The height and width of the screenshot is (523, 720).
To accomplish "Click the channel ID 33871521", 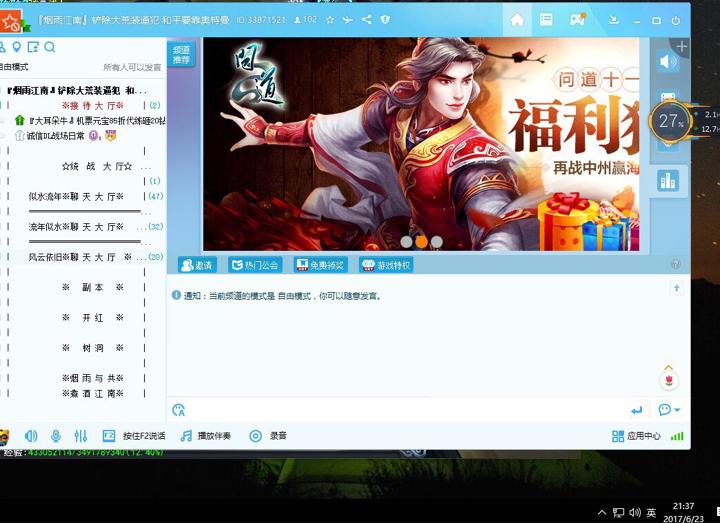I will (261, 20).
